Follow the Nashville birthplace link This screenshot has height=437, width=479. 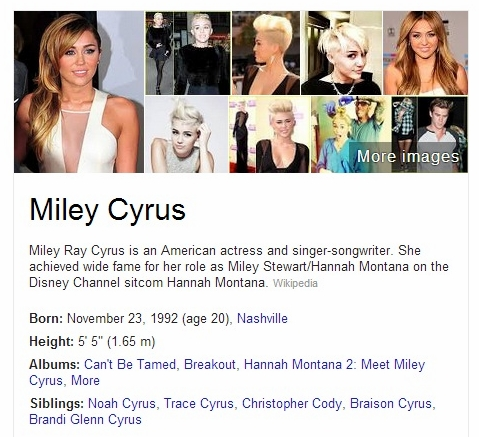[262, 318]
